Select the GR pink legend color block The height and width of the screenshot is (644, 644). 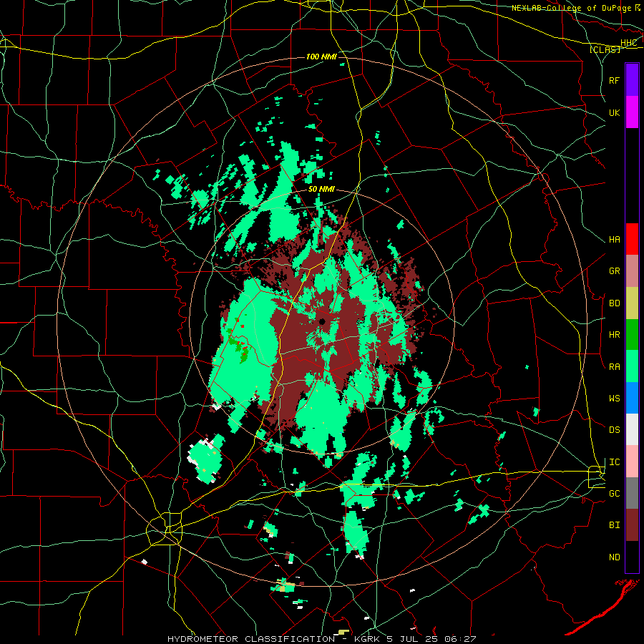click(x=632, y=271)
